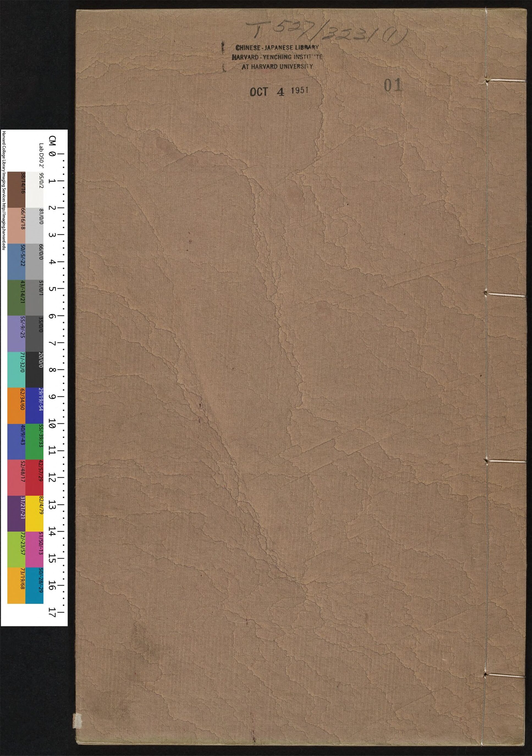532x756 pixels.
Task: Select the purple swatch labeled 31/21/-21
Action: [x=16, y=514]
